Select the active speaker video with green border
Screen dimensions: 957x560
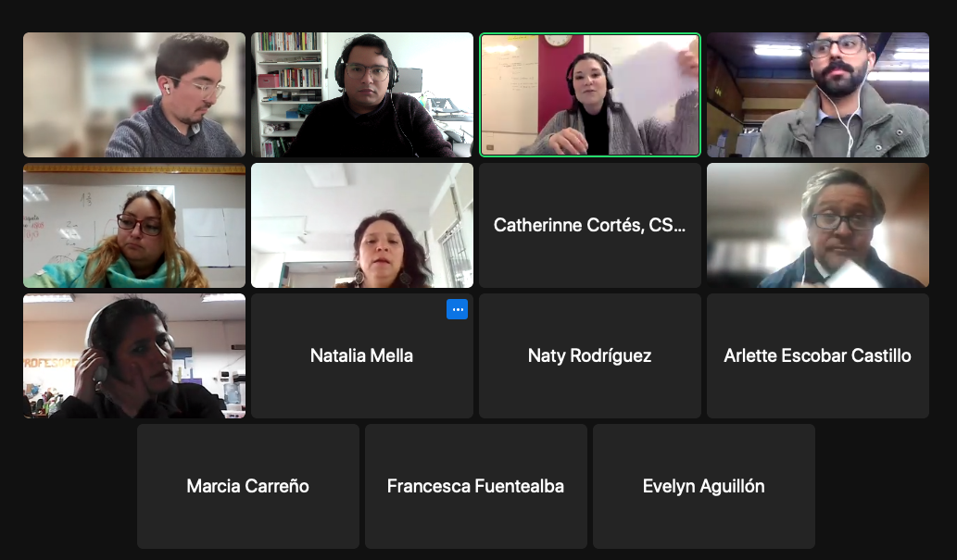point(589,94)
